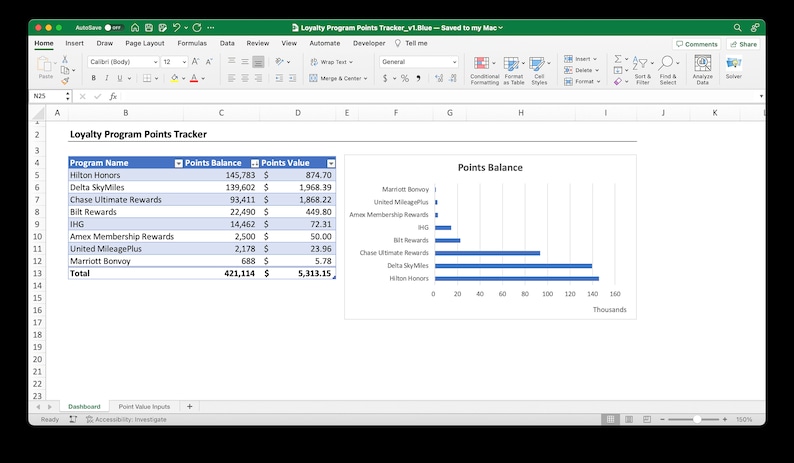Click the Increase Indent icon
Screen dimensions: 794x463
(292, 78)
